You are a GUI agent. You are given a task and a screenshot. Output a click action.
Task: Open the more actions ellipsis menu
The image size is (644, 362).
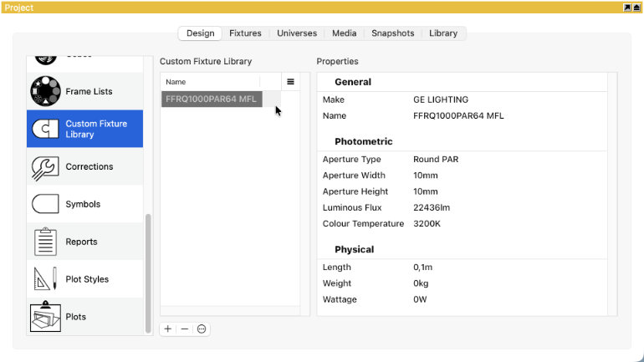tap(202, 329)
